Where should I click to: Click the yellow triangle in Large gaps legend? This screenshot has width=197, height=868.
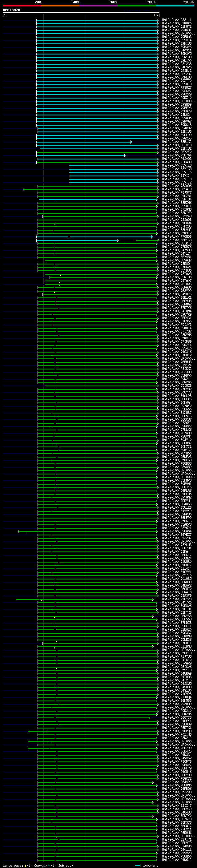25,865
